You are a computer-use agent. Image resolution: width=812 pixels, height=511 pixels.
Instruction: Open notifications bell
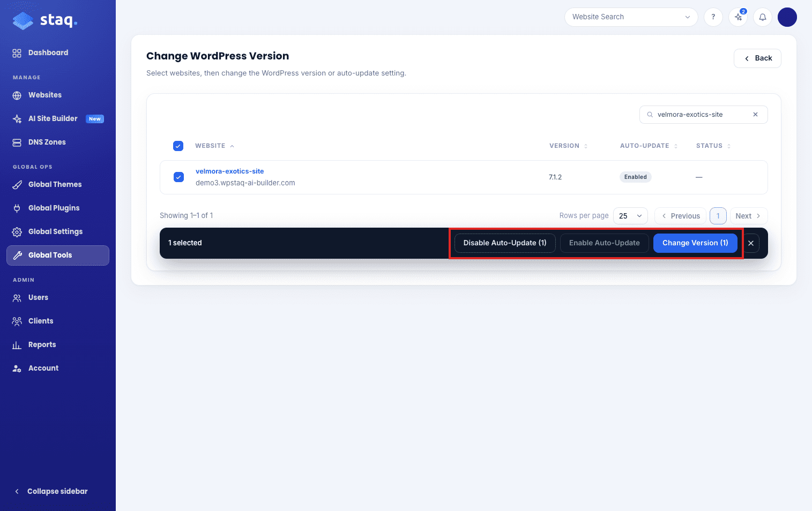tap(763, 17)
